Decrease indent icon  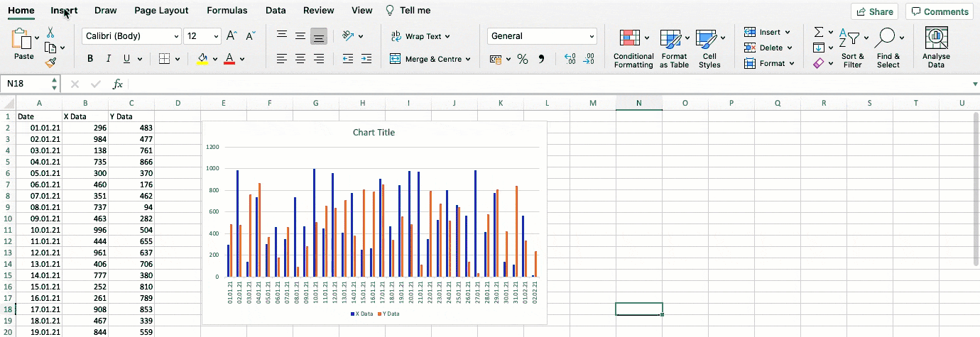348,59
